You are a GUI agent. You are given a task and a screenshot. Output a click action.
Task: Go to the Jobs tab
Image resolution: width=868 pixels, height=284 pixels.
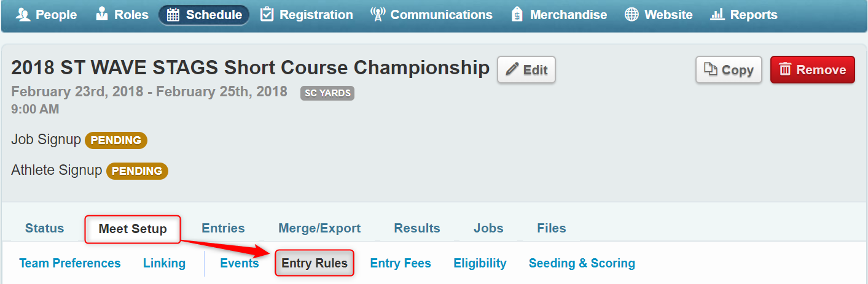(x=488, y=228)
